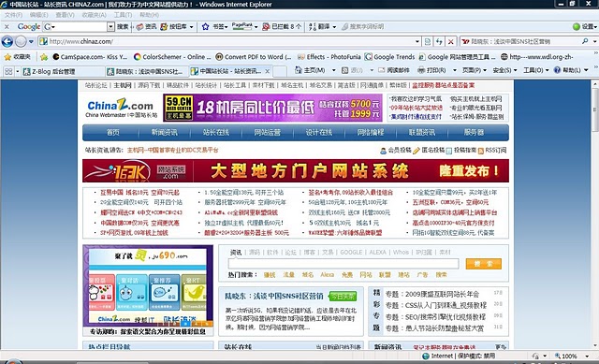
Task: Expand the home page dropdown arrow
Action: (333, 70)
